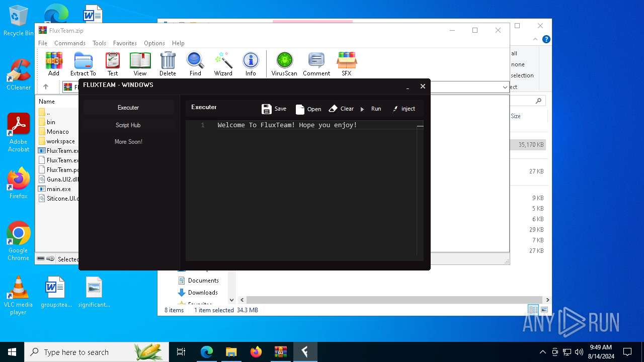Screen dimensions: 644x362
Task: Open CCleaner desktop shortcut
Action: (x=19, y=75)
